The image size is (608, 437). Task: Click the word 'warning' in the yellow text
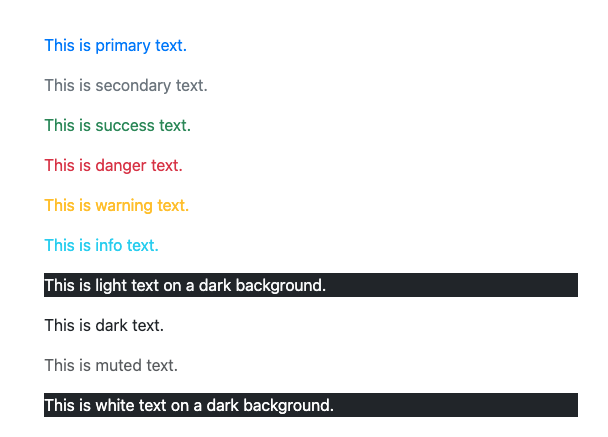pyautogui.click(x=124, y=205)
